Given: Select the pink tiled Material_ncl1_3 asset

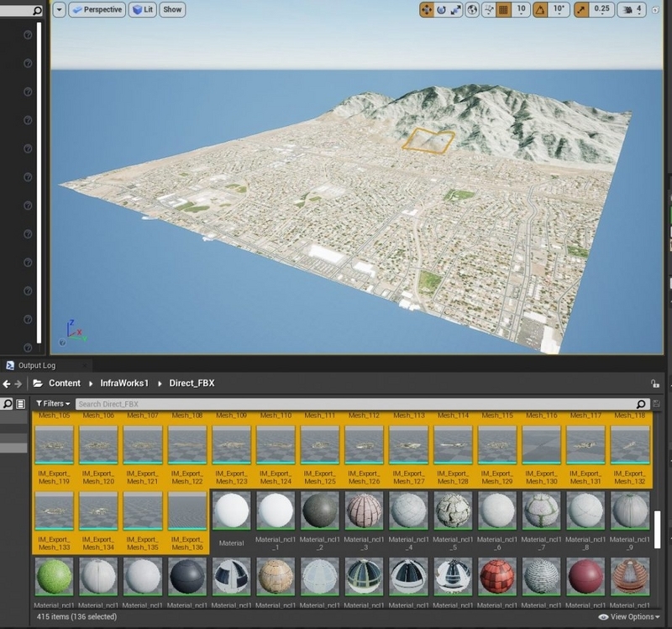Looking at the screenshot, I should [364, 521].
